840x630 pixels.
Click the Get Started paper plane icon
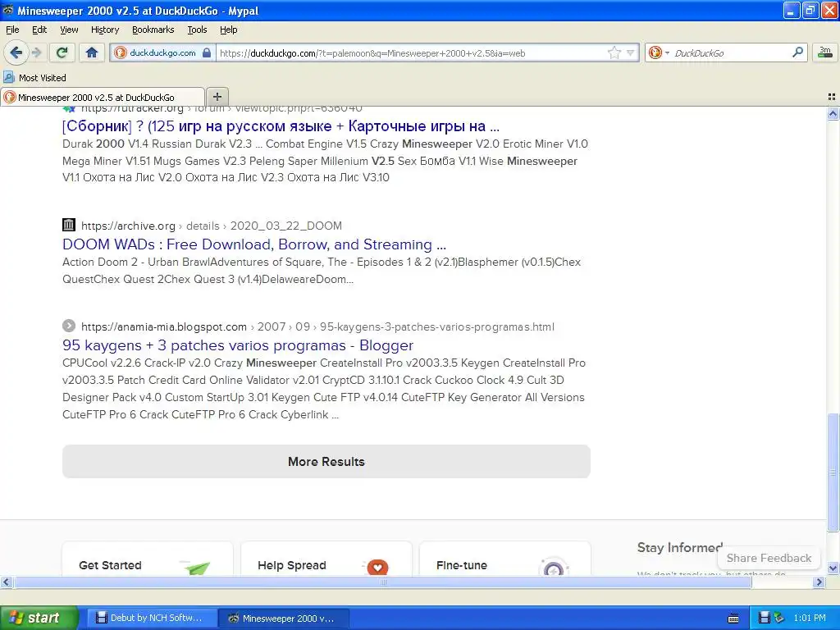click(196, 568)
